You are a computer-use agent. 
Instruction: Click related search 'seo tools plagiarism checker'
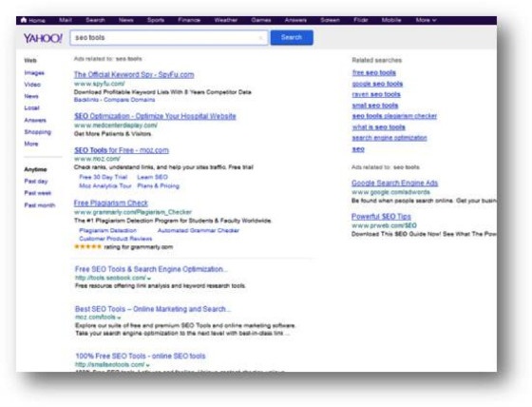[x=394, y=116]
